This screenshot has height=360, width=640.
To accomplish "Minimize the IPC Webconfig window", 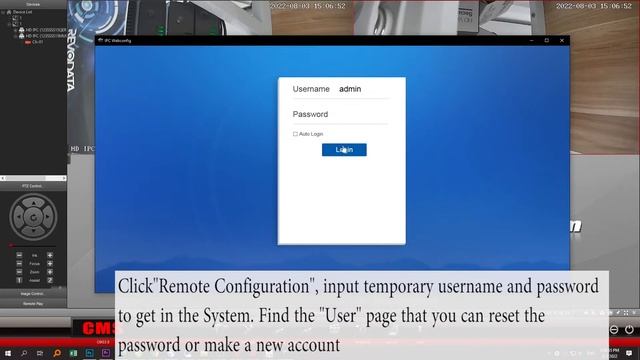I will click(531, 40).
